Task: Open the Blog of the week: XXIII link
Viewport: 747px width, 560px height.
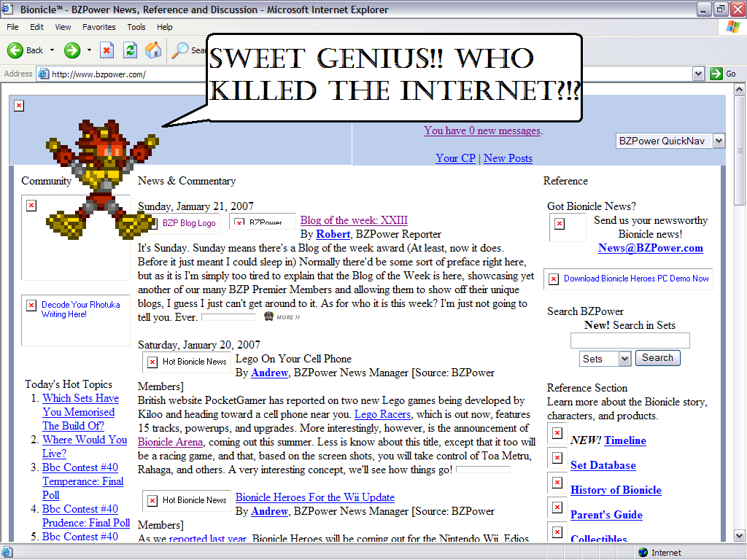Action: (x=353, y=219)
